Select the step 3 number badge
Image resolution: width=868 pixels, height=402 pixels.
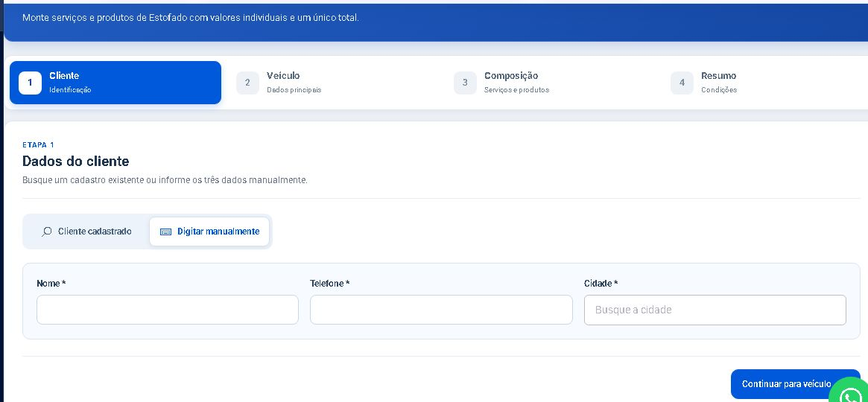(x=465, y=83)
